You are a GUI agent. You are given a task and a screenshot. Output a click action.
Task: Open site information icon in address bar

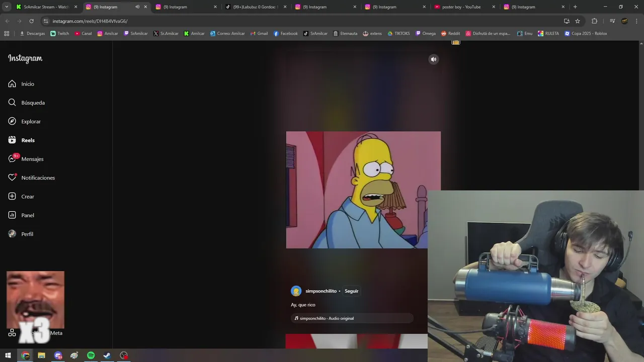pyautogui.click(x=46, y=21)
